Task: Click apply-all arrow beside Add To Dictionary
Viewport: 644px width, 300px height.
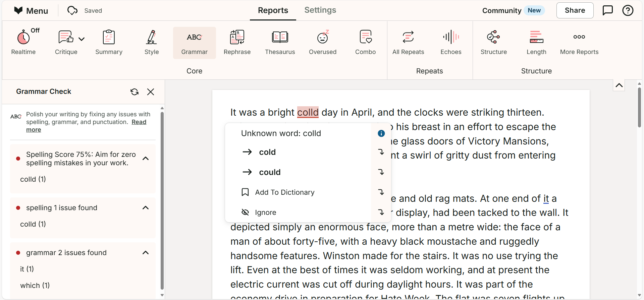Action: tap(381, 192)
